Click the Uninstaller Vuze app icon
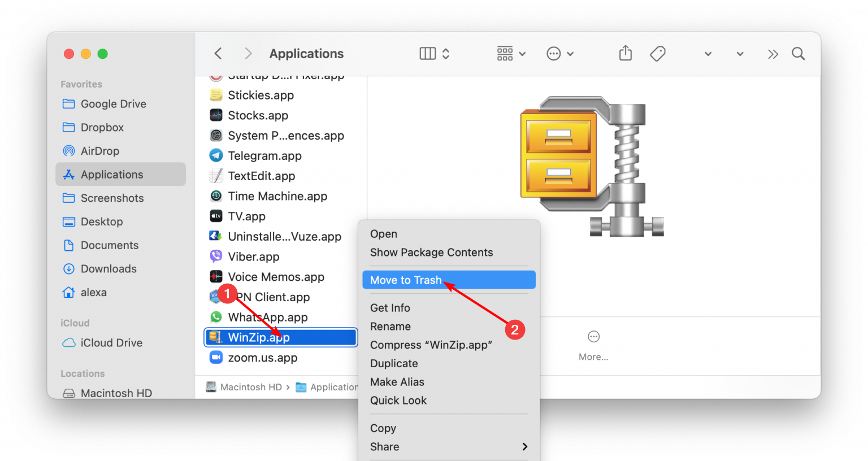This screenshot has width=868, height=461. tap(216, 236)
